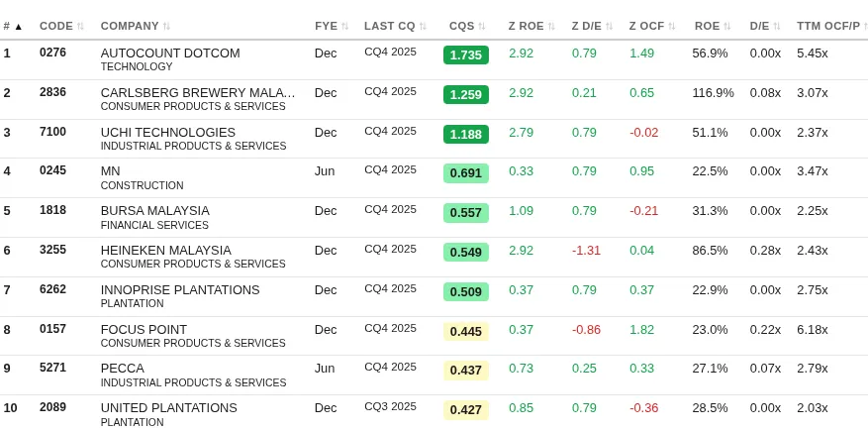This screenshot has height=431, width=868.
Task: Click stock code 2836
Action: [x=52, y=92]
